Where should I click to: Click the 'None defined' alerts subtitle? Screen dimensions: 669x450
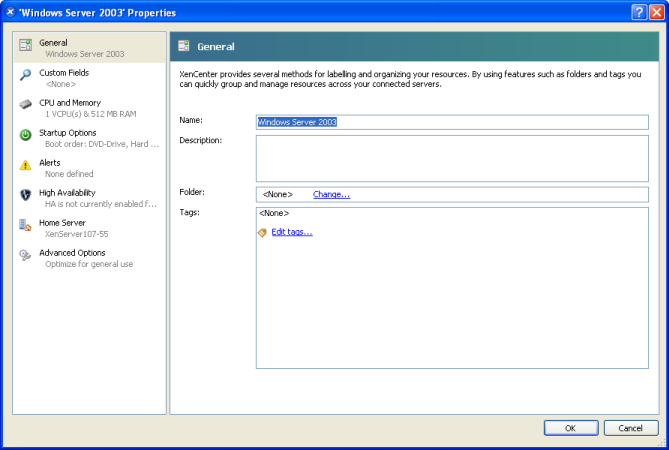coord(69,174)
